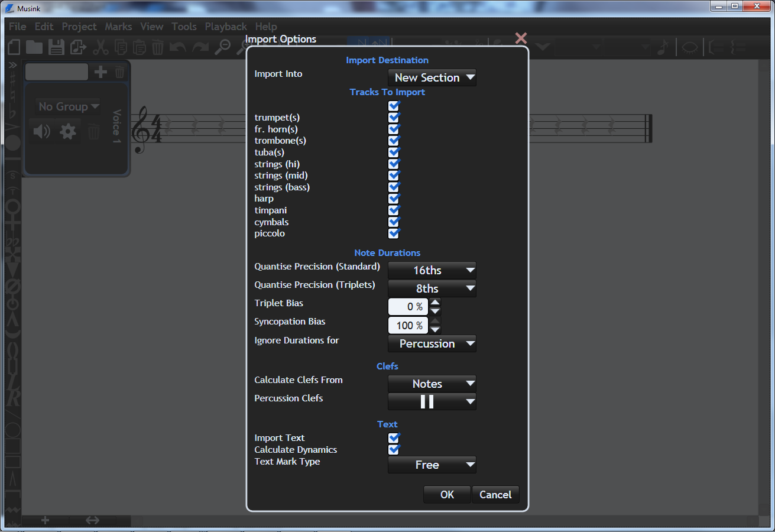Click the save floppy disk icon
Screen dimensions: 775x532
point(56,47)
